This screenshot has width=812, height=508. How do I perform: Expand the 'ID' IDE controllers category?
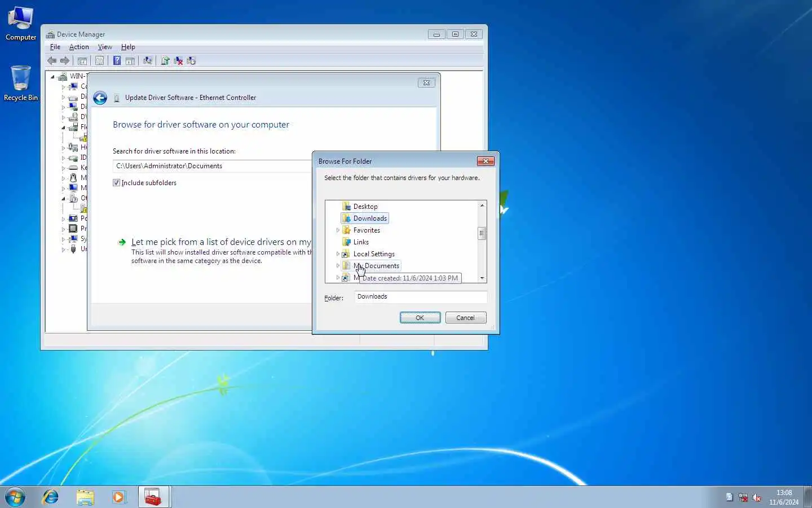[x=63, y=158]
